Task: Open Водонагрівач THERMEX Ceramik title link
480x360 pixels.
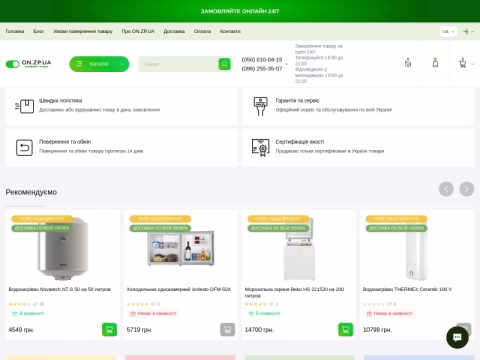Action: click(407, 289)
